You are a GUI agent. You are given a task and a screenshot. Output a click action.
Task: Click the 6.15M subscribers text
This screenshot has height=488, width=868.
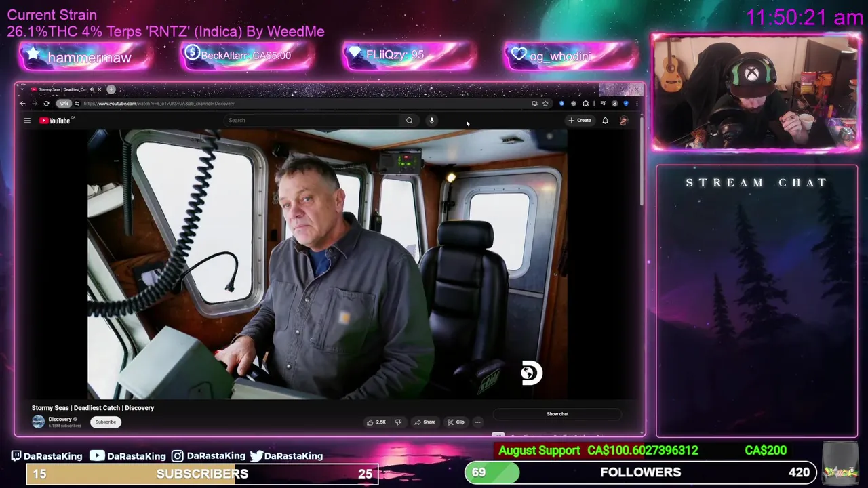64,426
